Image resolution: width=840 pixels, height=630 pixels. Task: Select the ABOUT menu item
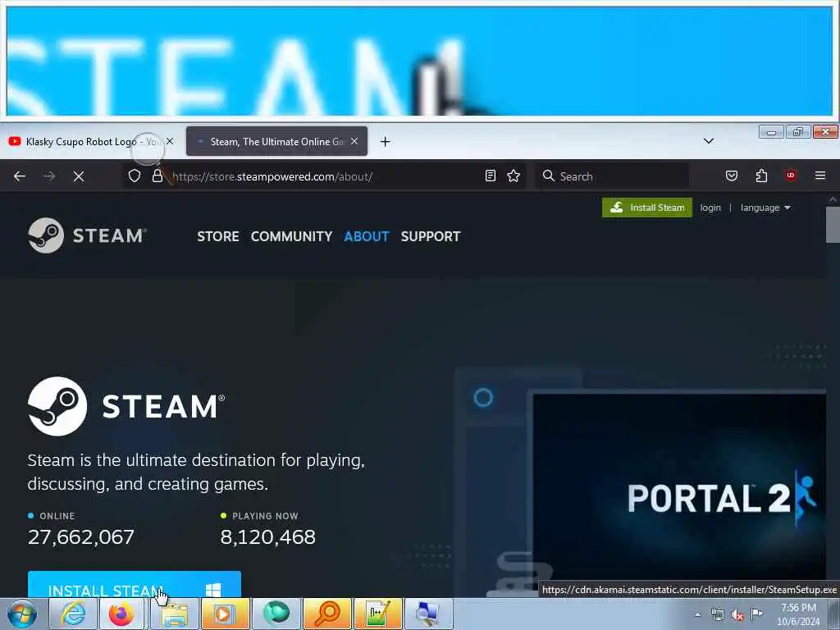pos(367,236)
